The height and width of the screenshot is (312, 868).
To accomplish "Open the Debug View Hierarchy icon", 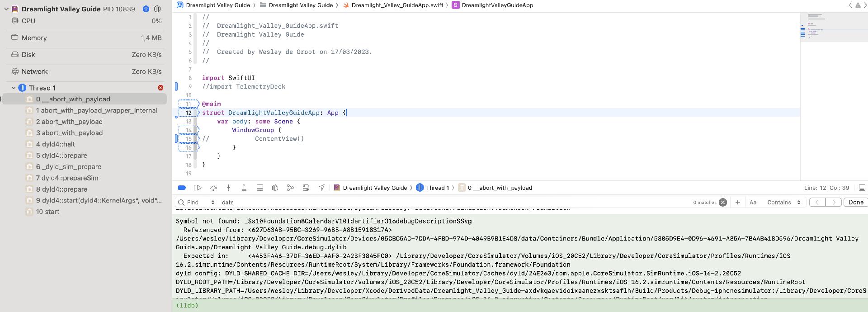I will [275, 188].
